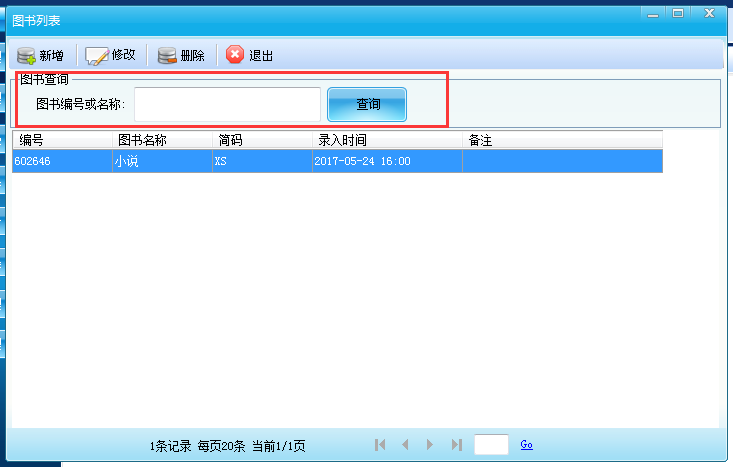Click the 备注 column header

(562, 140)
